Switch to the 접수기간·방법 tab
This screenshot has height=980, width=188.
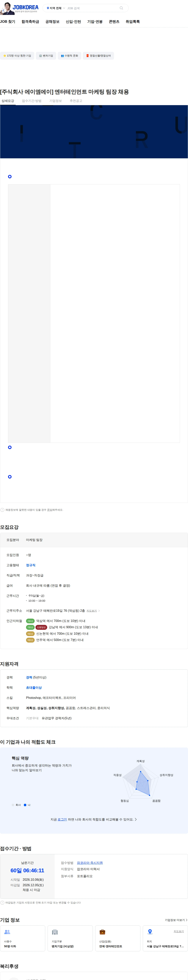click(32, 101)
